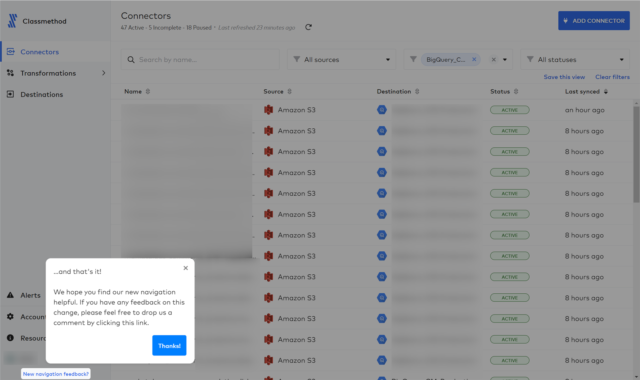
Task: Open Destinations in the sidebar
Action: pyautogui.click(x=42, y=94)
